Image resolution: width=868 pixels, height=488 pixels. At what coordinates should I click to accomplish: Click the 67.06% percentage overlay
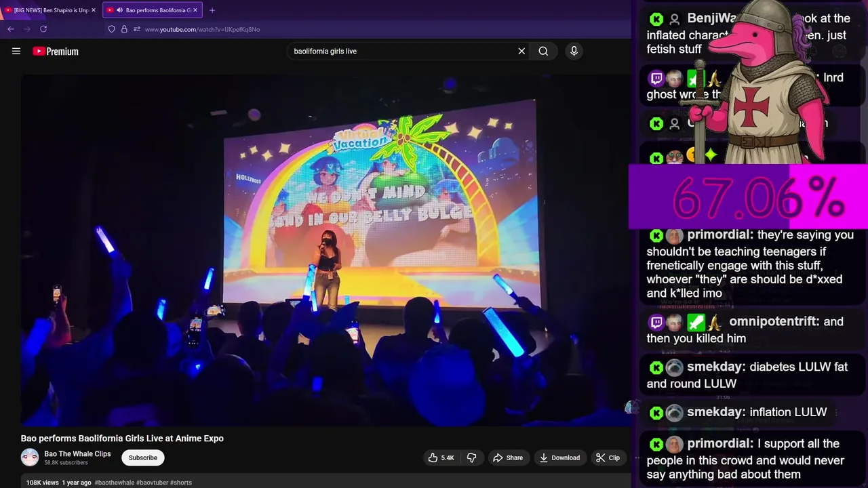749,197
